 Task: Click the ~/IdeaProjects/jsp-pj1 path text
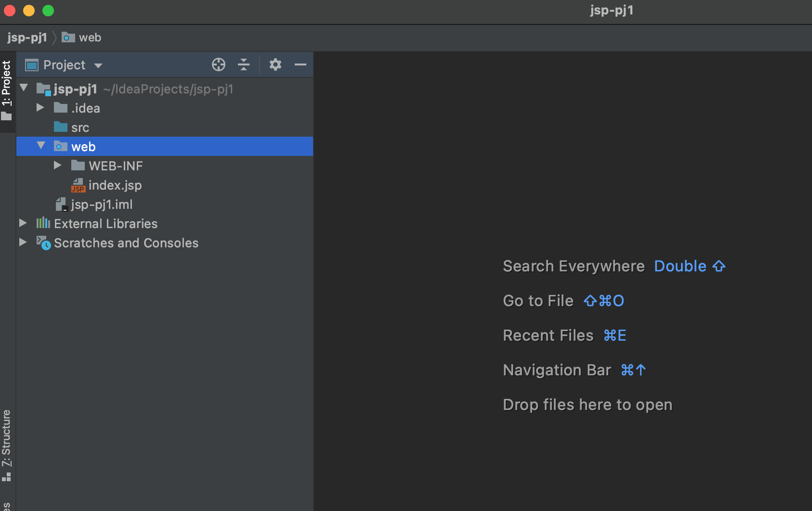tap(168, 89)
